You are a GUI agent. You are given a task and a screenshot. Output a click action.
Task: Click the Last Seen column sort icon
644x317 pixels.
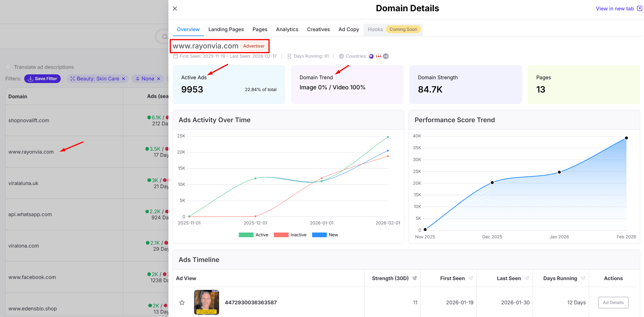[x=527, y=278]
